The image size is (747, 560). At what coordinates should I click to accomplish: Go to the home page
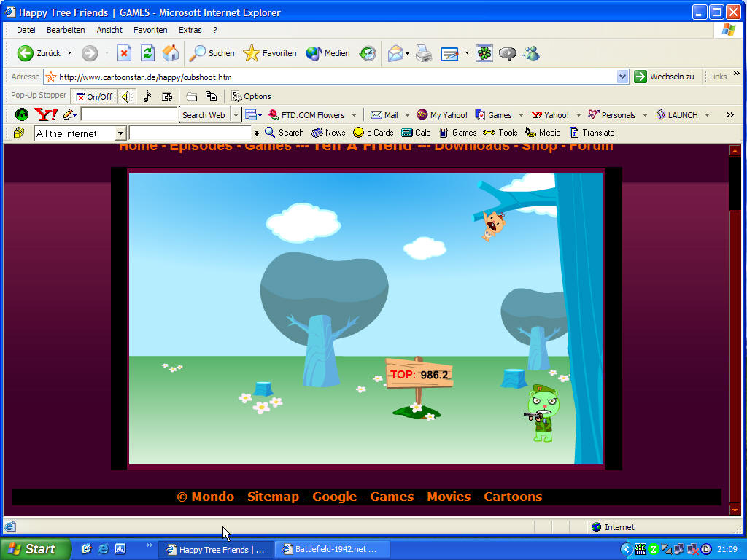pyautogui.click(x=171, y=53)
